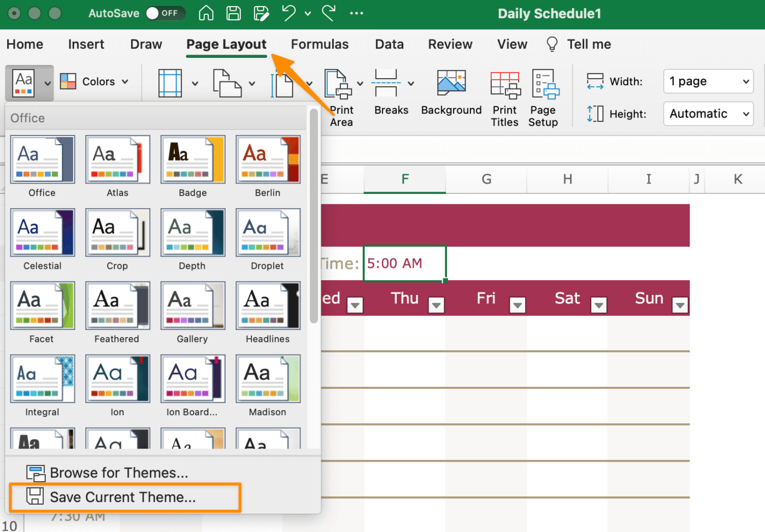Expand the Colors dropdown
Screen dimensions: 765x532
coord(95,82)
